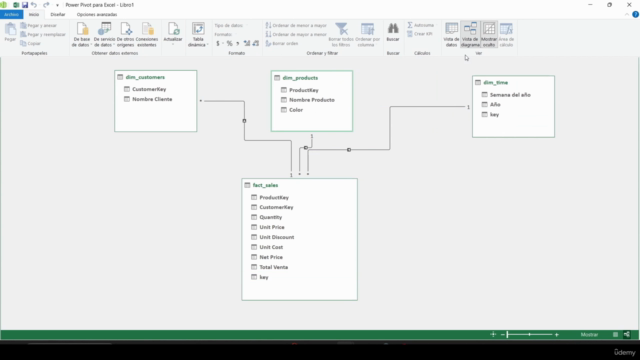Select the Inicio ribbon tab

(x=34, y=14)
